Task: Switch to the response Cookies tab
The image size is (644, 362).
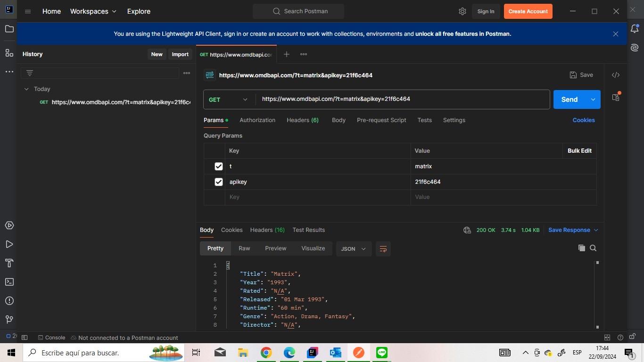Action: pos(232,230)
